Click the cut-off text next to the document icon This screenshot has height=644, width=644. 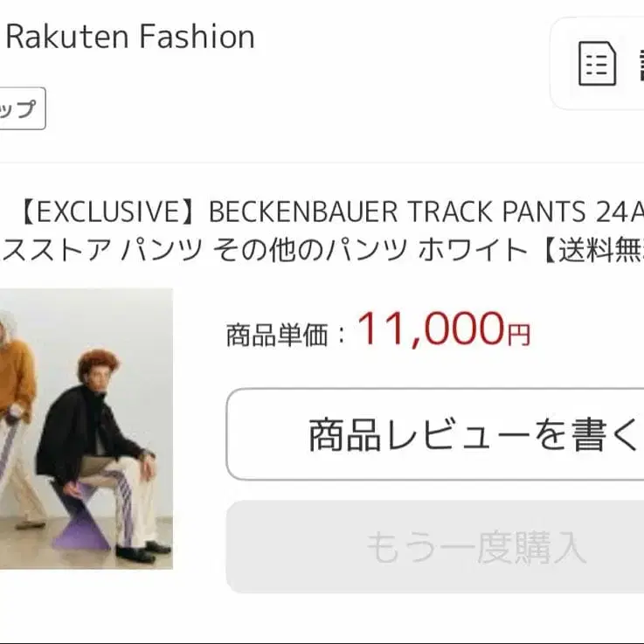tap(641, 64)
